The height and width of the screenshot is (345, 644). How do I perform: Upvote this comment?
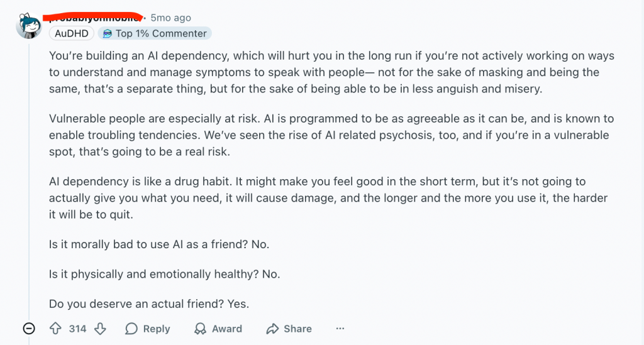55,329
